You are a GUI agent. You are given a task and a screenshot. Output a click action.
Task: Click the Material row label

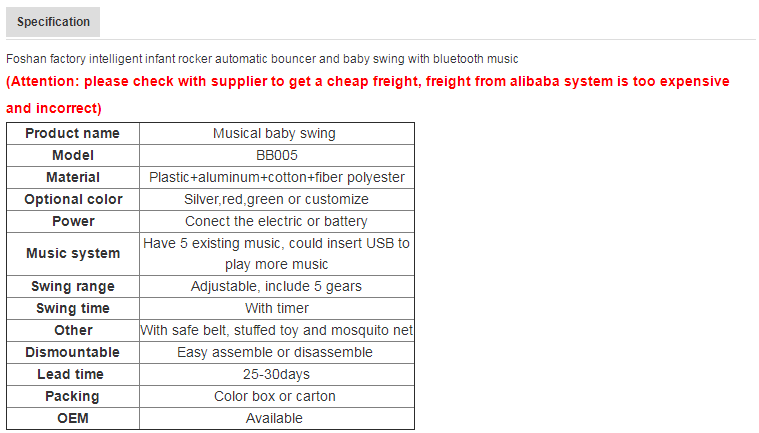tap(72, 178)
